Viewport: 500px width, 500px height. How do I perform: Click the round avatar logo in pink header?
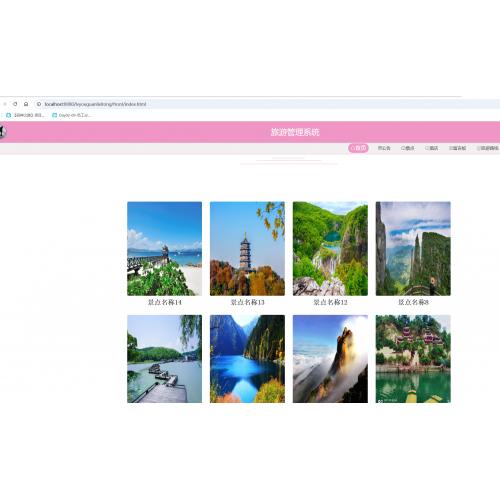pyautogui.click(x=2, y=132)
